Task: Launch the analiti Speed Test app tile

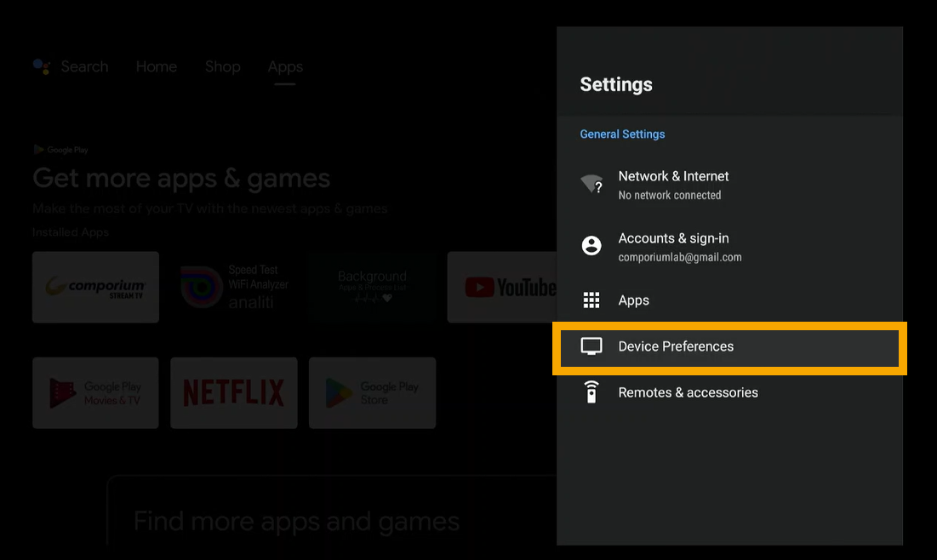Action: 234,287
